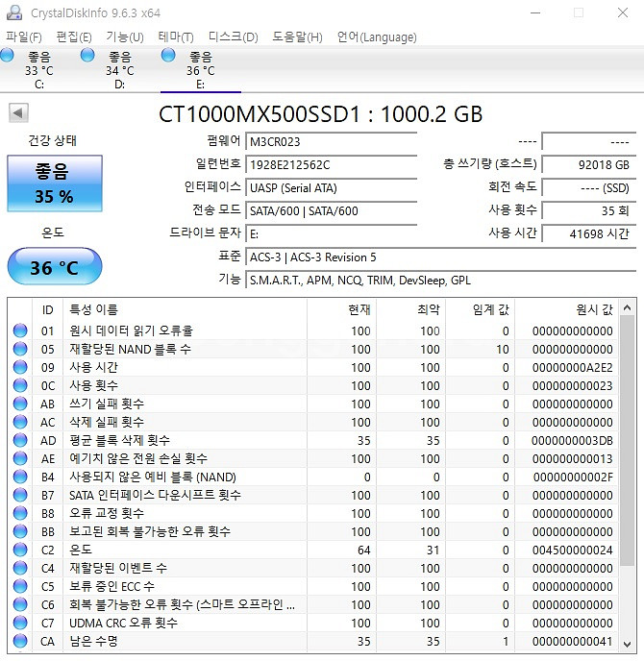Viewport: 644px width, 661px height.
Task: Click status orb for attribute AB
Action: [20, 404]
